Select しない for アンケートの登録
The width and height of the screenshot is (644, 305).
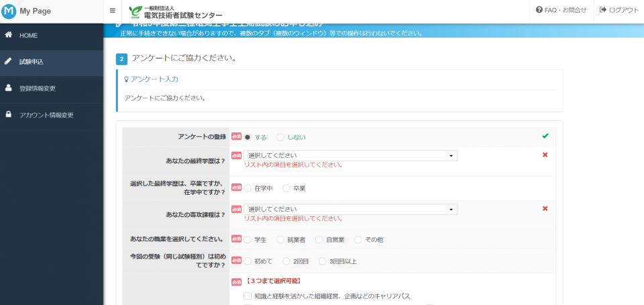(x=280, y=137)
